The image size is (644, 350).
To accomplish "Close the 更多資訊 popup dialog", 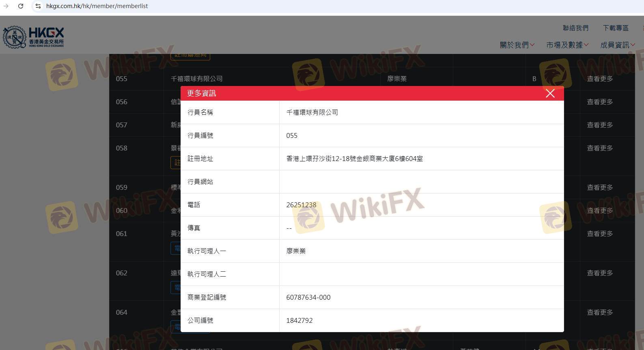I will click(x=550, y=93).
